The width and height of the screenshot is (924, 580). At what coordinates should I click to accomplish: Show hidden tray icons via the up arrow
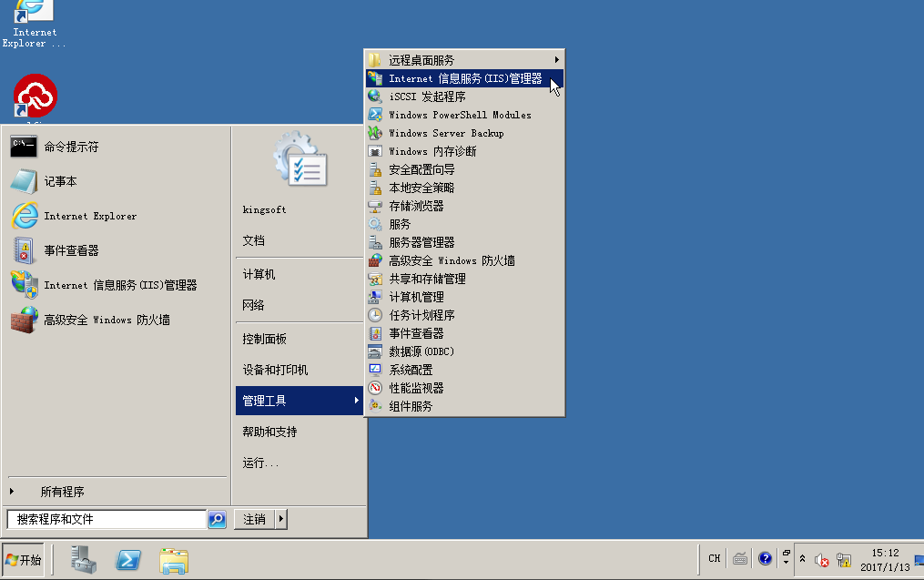tap(802, 558)
